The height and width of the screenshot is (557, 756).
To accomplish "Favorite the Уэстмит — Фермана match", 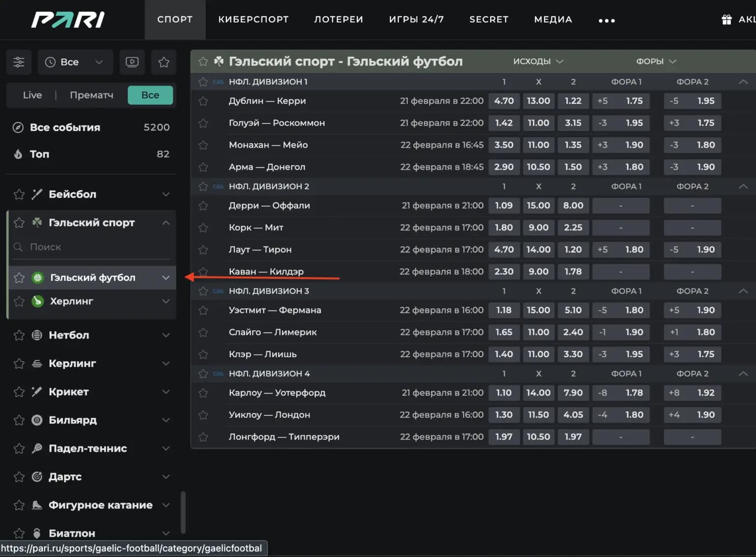I will click(x=203, y=310).
